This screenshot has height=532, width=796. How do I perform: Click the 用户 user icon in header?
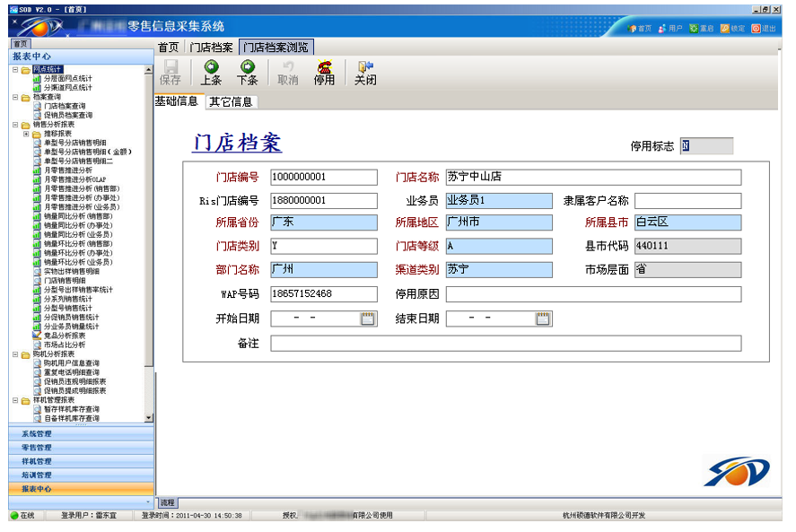pyautogui.click(x=662, y=29)
